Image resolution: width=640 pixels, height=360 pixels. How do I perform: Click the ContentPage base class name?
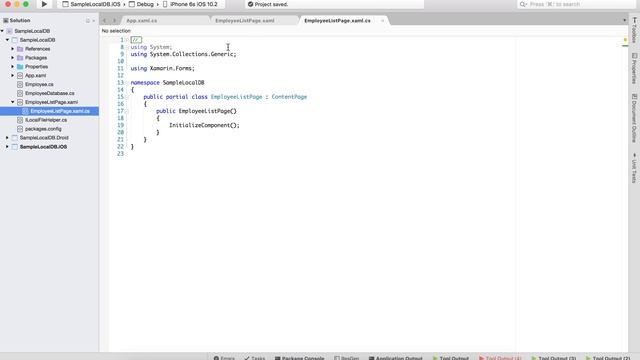[x=289, y=97]
